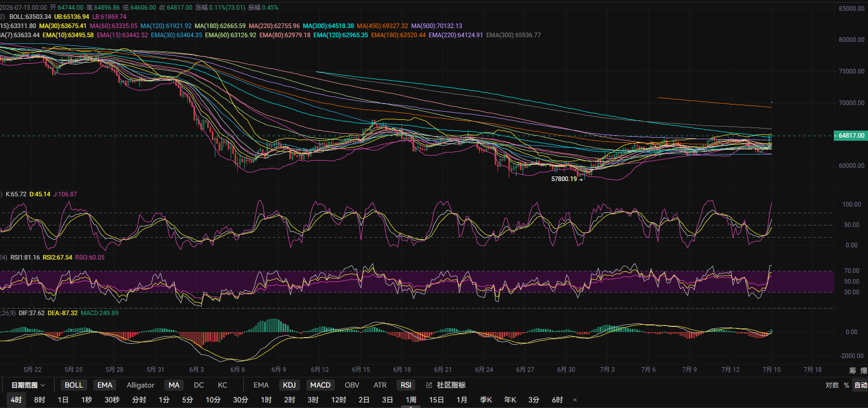The height and width of the screenshot is (408, 868).
Task: Open the 日期范围 date range dropdown
Action: pyautogui.click(x=28, y=385)
